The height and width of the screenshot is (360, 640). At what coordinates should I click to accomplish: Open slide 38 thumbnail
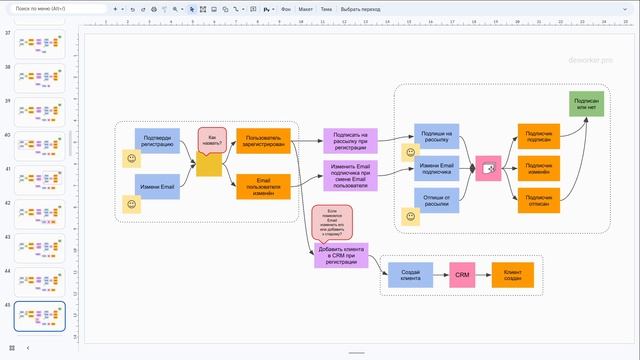pyautogui.click(x=40, y=78)
